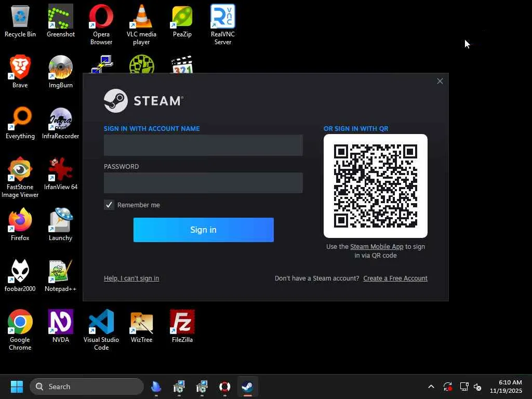This screenshot has height=399, width=532.
Task: Click the WizTree desktop icon
Action: point(141,326)
